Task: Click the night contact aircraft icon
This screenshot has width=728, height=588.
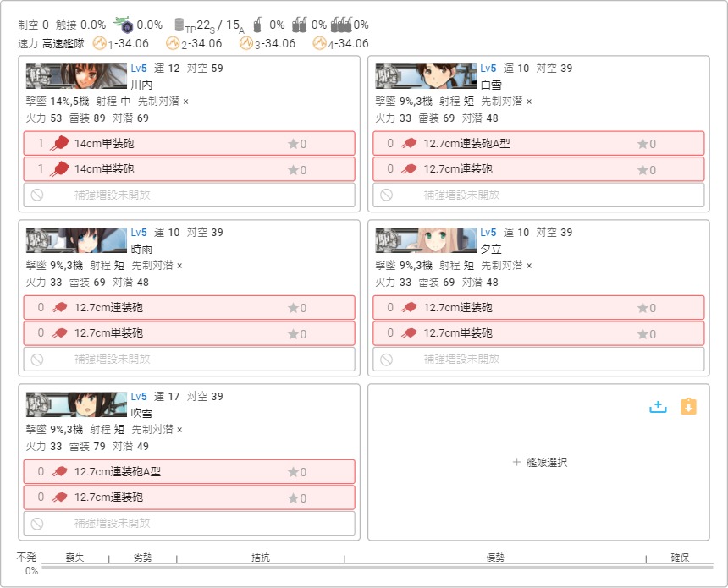Action: [124, 25]
